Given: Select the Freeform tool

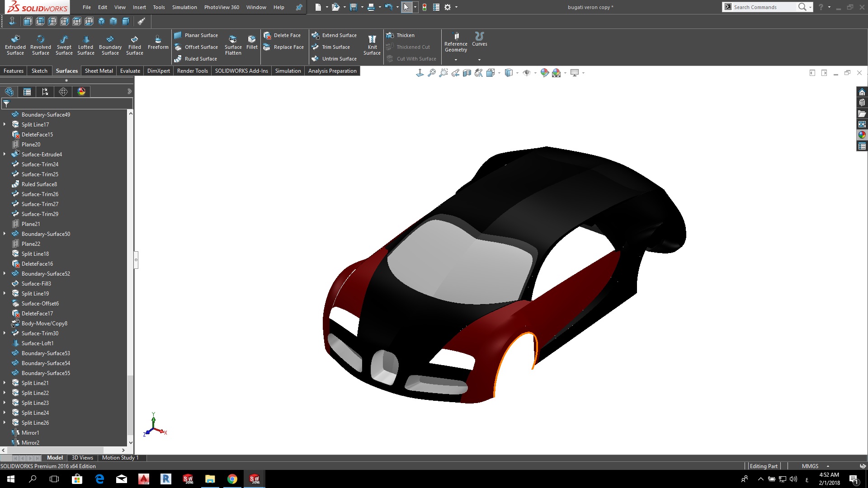Looking at the screenshot, I should (158, 42).
